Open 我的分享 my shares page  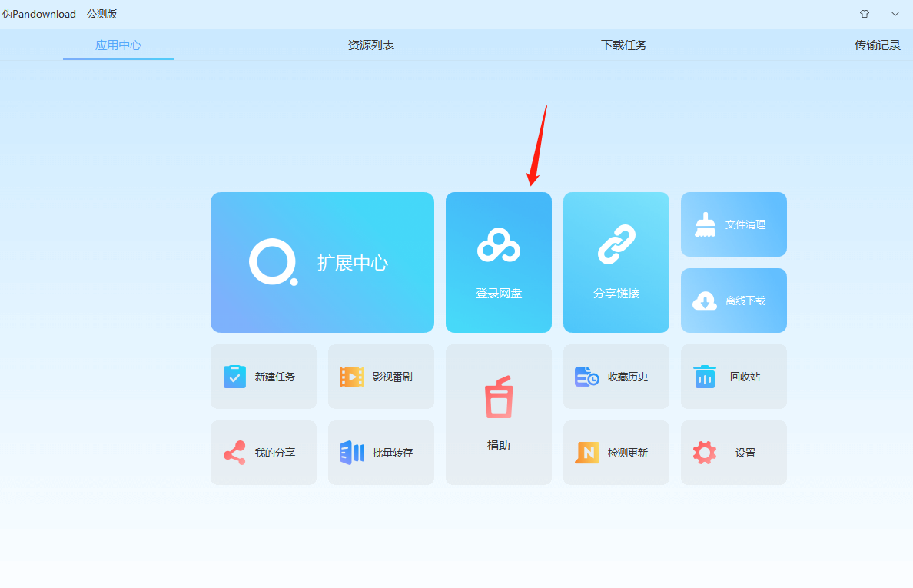(264, 453)
